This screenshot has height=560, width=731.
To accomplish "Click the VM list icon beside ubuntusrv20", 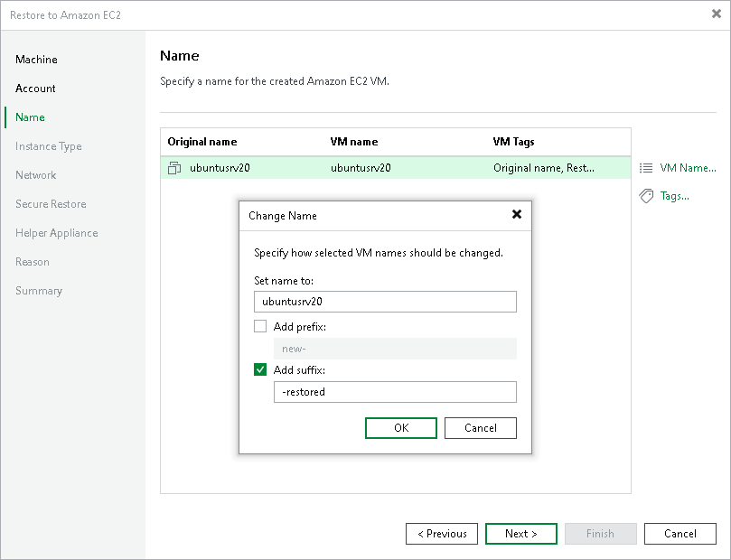I will point(174,168).
